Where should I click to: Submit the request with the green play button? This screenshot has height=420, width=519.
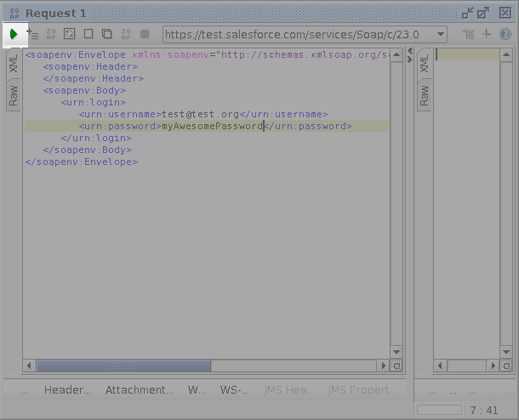[x=14, y=34]
